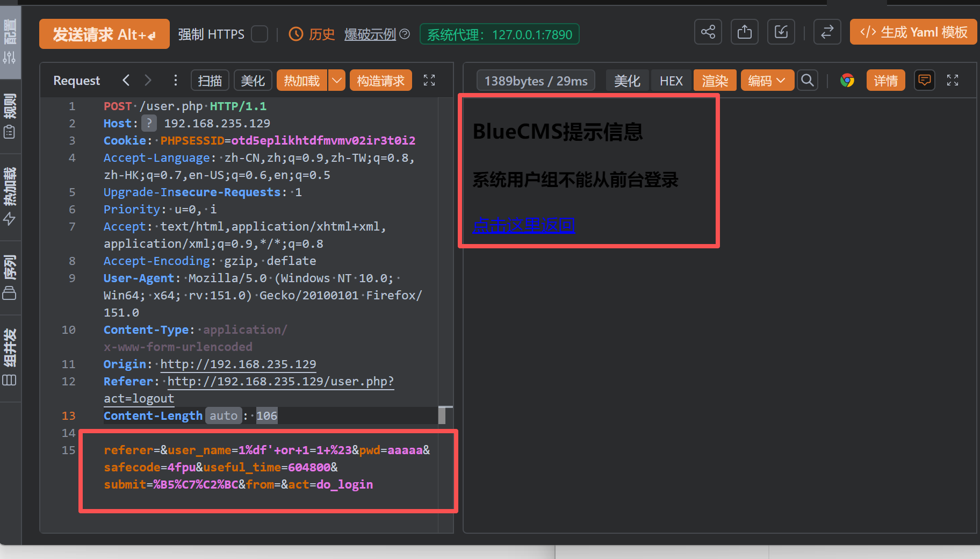Open the 序列 sidebar tab

coord(10,277)
